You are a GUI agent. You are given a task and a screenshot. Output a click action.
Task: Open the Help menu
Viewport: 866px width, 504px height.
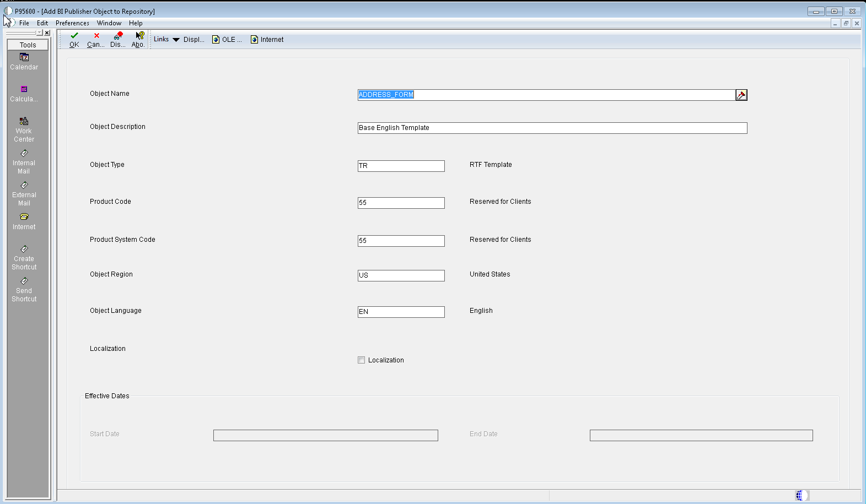136,23
